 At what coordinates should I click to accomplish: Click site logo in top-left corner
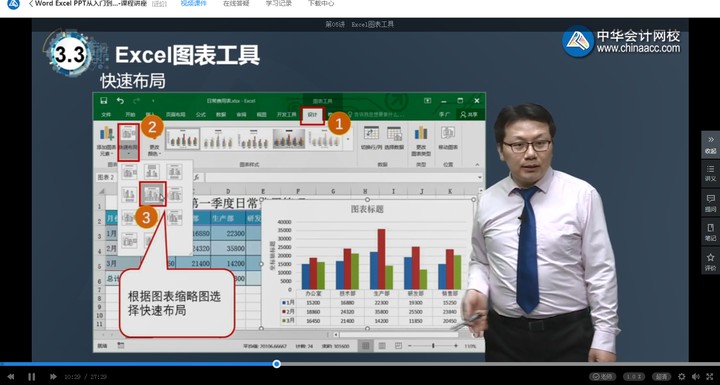point(13,4)
